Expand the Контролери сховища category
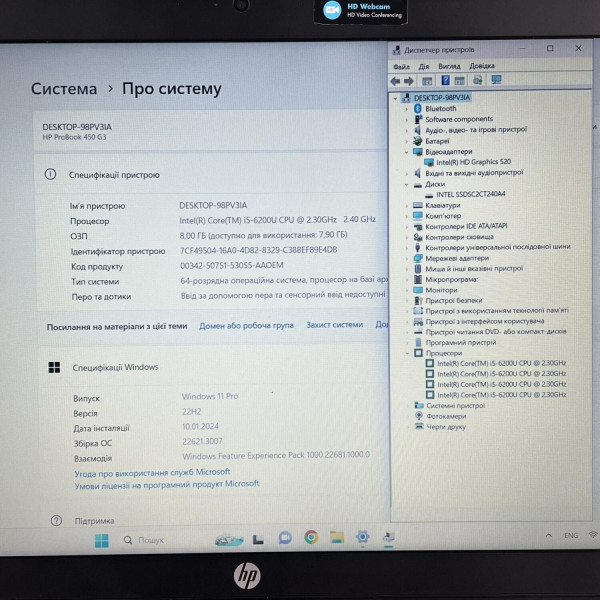600x600 pixels. (x=406, y=237)
